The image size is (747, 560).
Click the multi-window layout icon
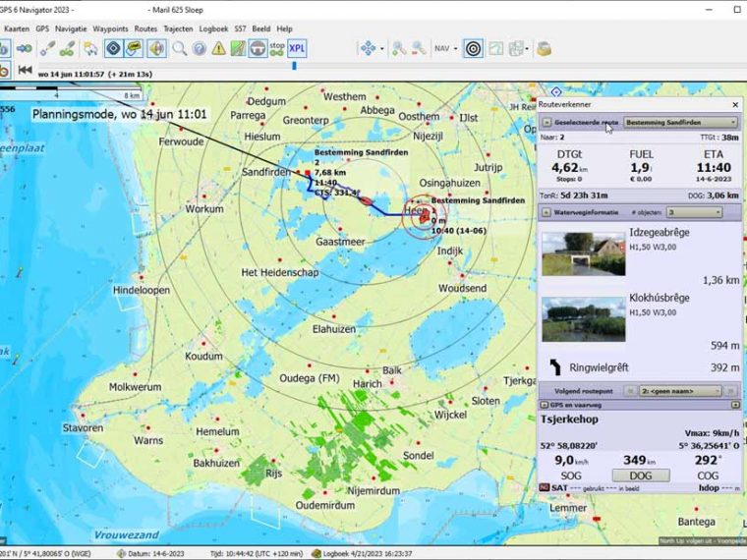pos(516,48)
